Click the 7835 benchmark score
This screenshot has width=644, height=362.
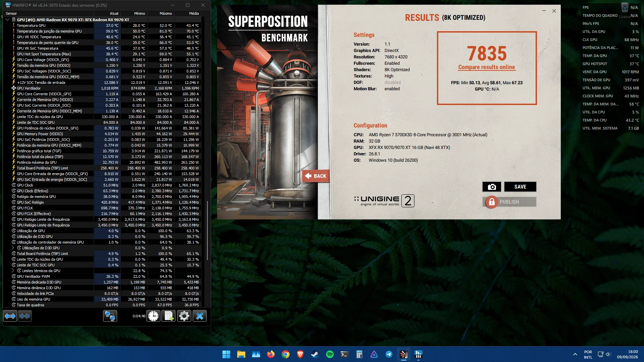(x=487, y=53)
